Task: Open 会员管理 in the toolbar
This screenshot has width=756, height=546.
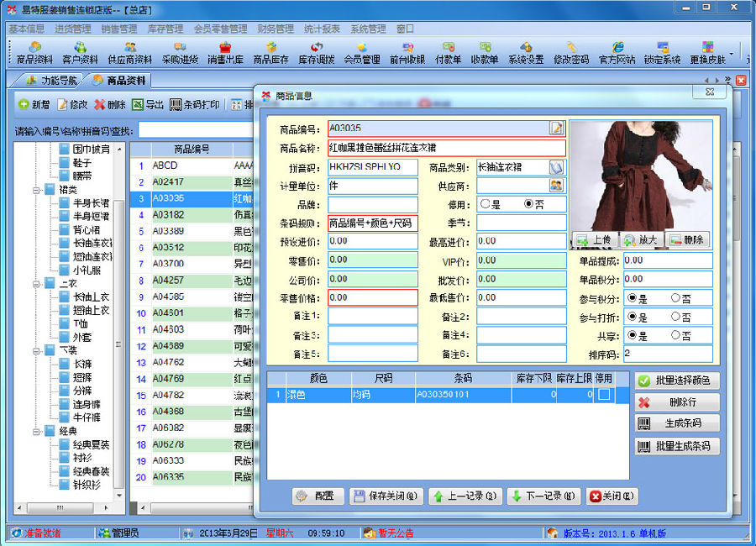Action: click(x=361, y=52)
